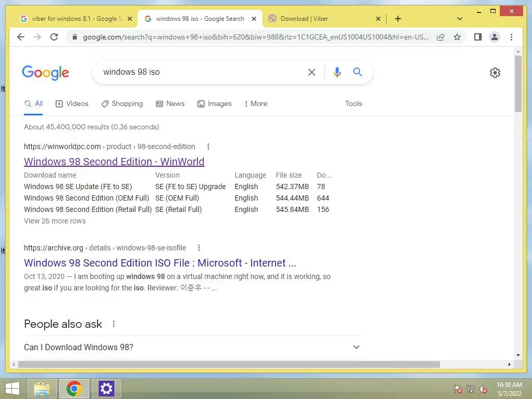
Task: Open Windows 98 Second Edition ISO File link
Action: [160, 263]
